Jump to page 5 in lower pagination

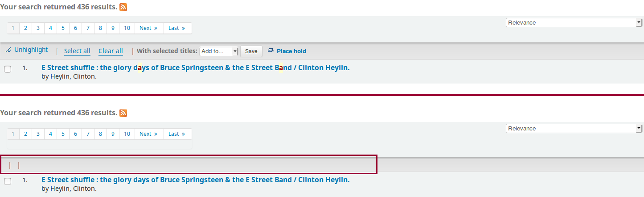[x=63, y=134]
